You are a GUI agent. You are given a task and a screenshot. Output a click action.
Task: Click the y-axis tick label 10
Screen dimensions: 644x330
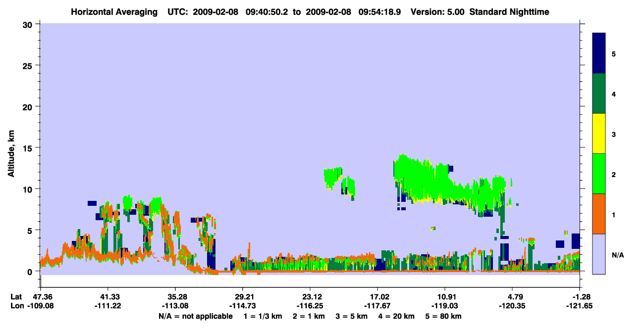[x=29, y=189]
